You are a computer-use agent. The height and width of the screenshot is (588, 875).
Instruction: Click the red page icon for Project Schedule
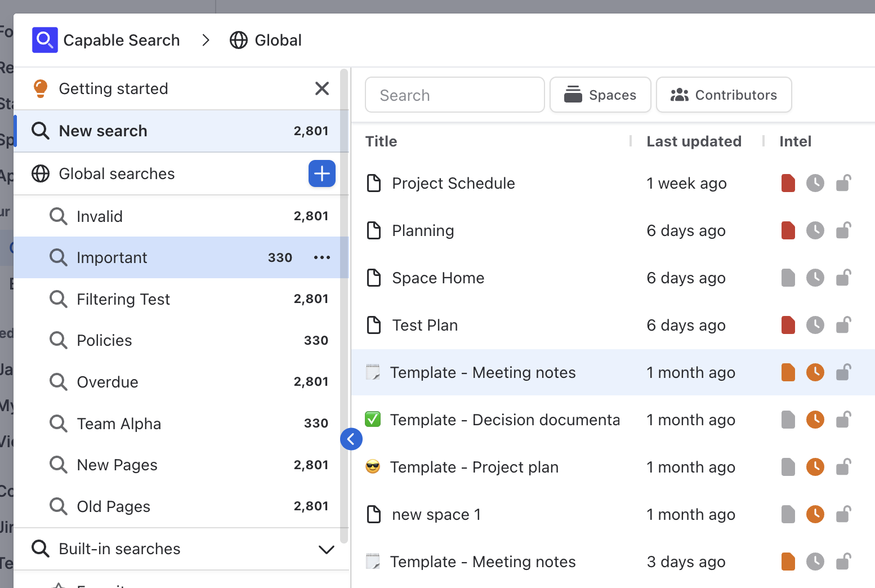(x=788, y=183)
